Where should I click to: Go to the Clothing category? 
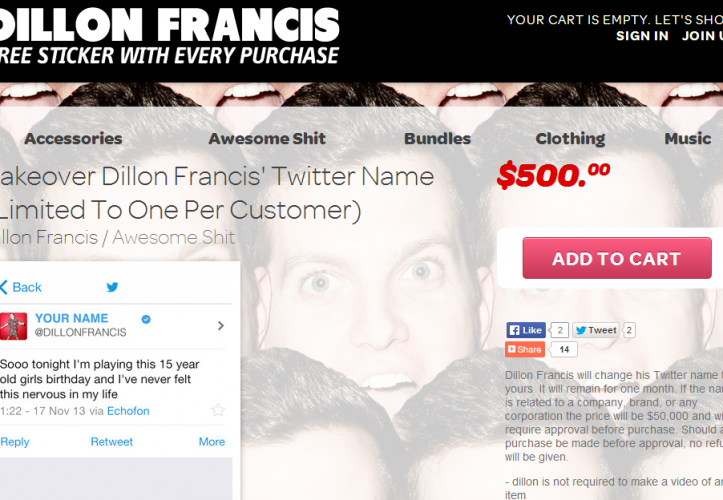[570, 138]
